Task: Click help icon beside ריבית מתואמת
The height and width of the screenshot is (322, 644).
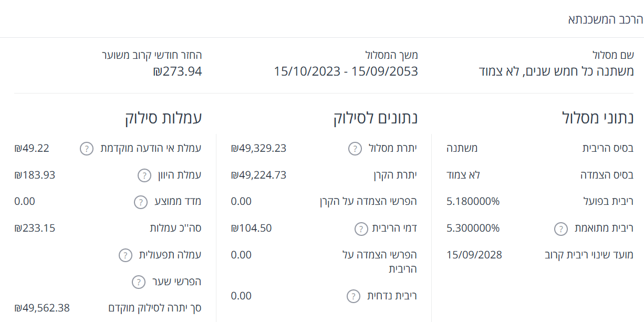Action: [561, 228]
